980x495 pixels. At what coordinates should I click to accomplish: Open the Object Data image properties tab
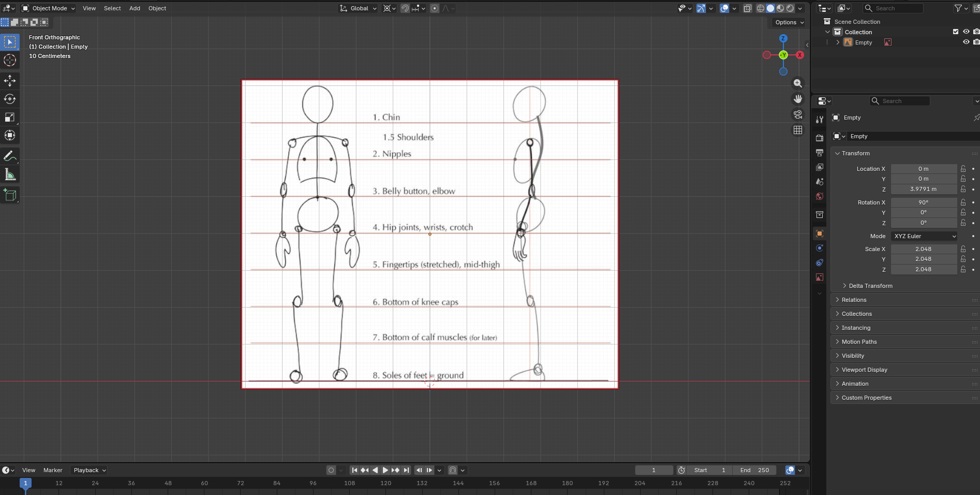tap(820, 277)
